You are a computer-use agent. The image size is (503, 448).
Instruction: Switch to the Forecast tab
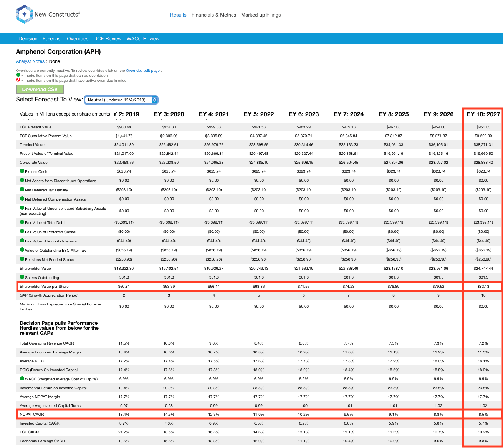click(x=52, y=39)
